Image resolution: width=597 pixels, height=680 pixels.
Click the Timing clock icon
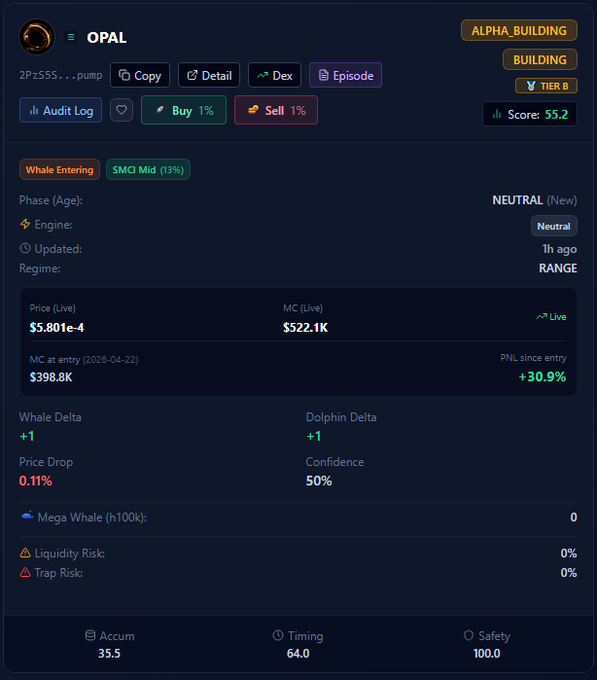click(x=278, y=635)
